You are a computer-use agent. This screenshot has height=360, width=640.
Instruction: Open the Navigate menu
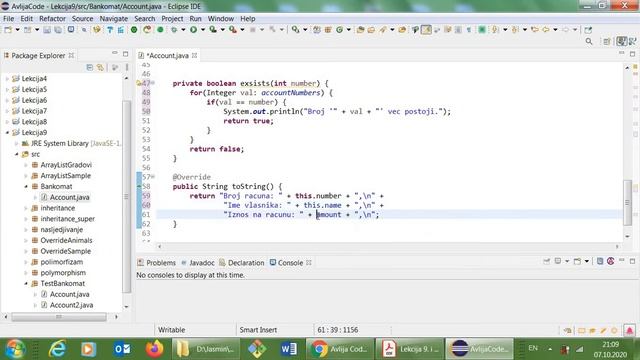point(113,18)
